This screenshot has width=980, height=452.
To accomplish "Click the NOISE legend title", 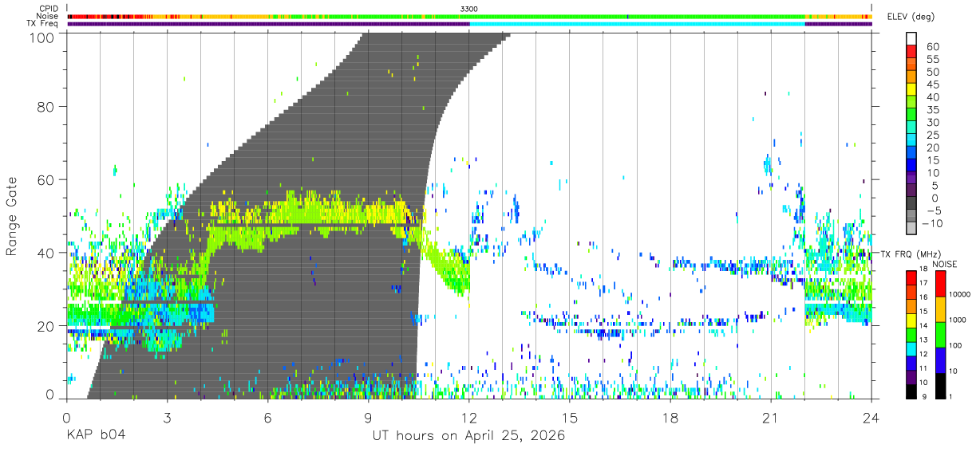I will (x=945, y=264).
